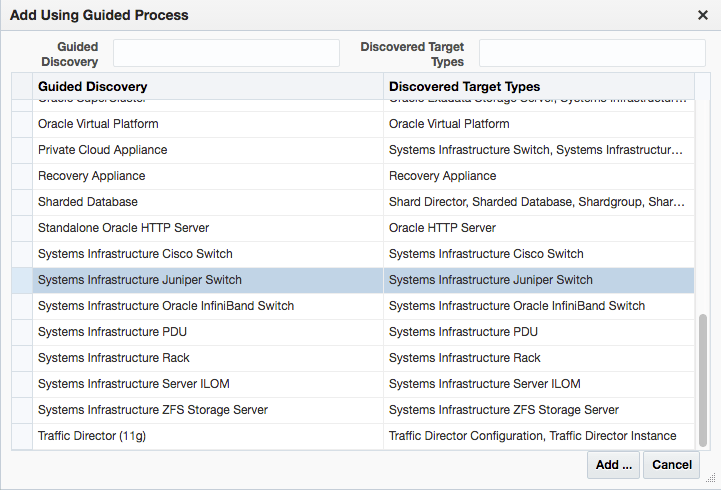Viewport: 721px width, 490px height.
Task: Click the Cancel button
Action: tap(671, 464)
